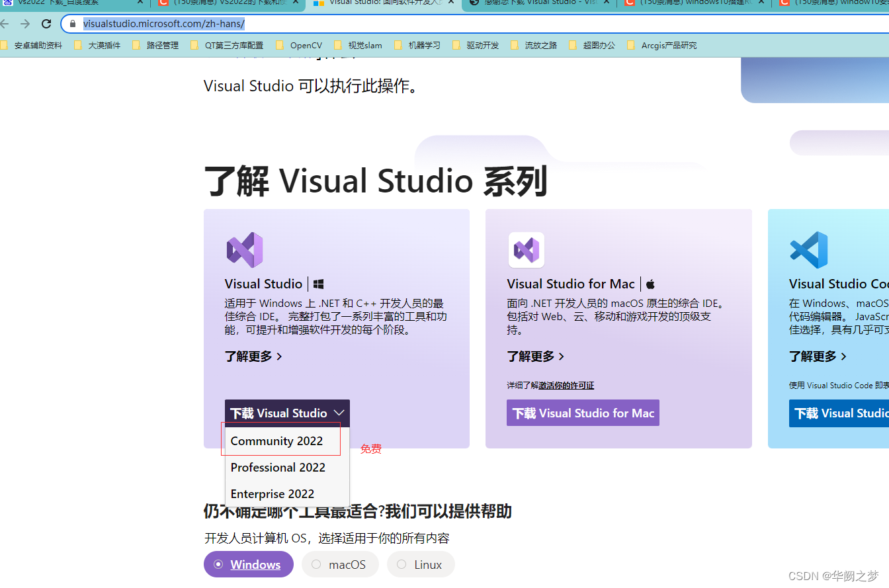Go forward with the browser forward arrow
The height and width of the screenshot is (588, 889).
click(x=25, y=24)
